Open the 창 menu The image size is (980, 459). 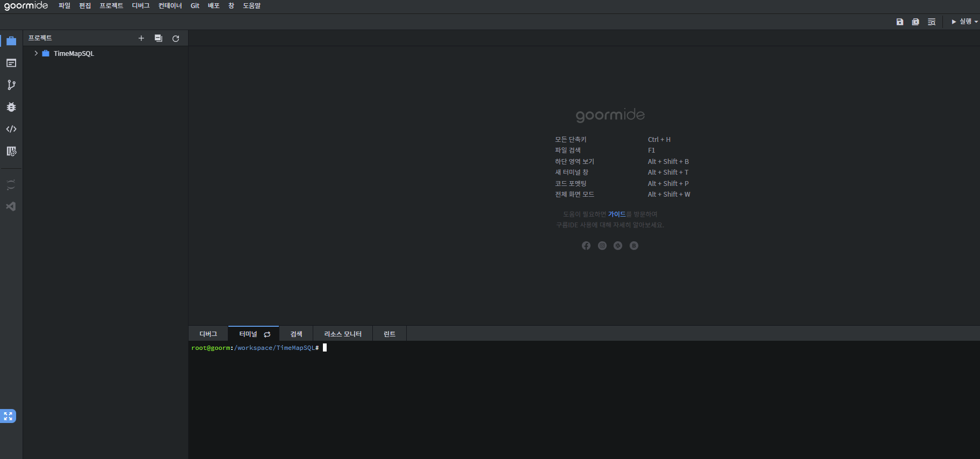(231, 6)
